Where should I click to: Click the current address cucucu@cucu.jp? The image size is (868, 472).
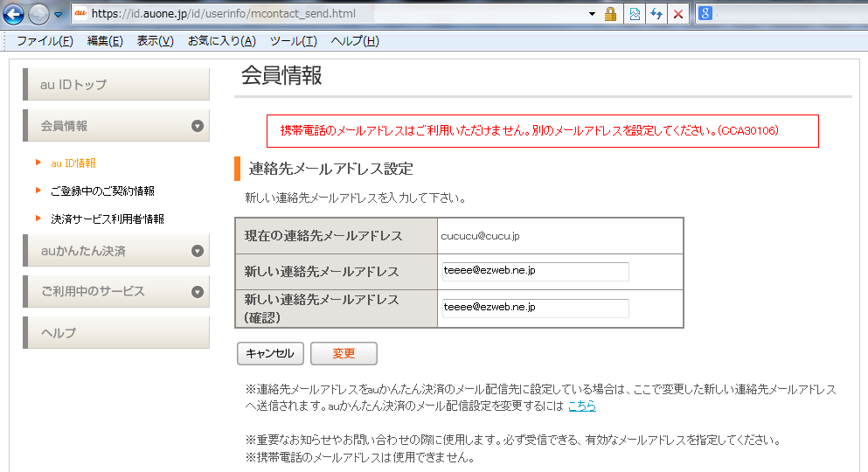pyautogui.click(x=481, y=236)
